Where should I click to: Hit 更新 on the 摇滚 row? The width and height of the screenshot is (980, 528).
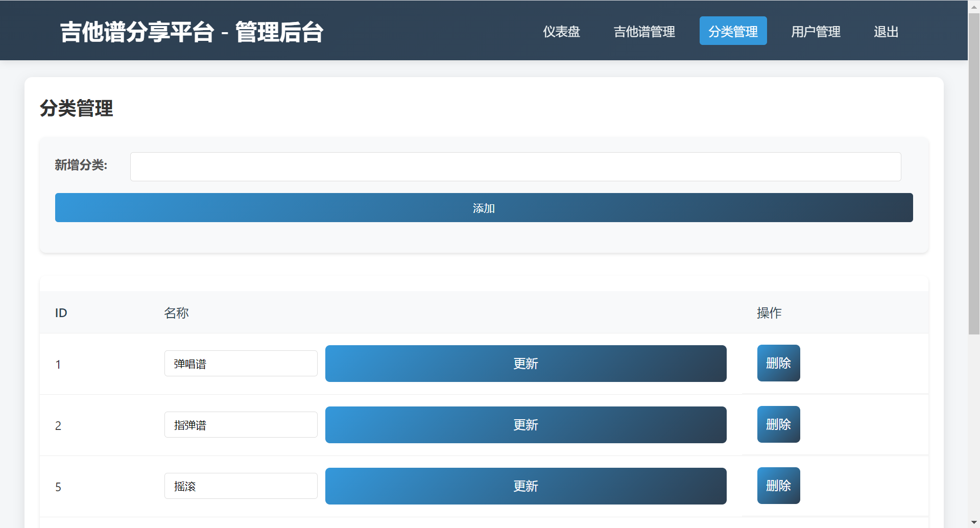525,486
